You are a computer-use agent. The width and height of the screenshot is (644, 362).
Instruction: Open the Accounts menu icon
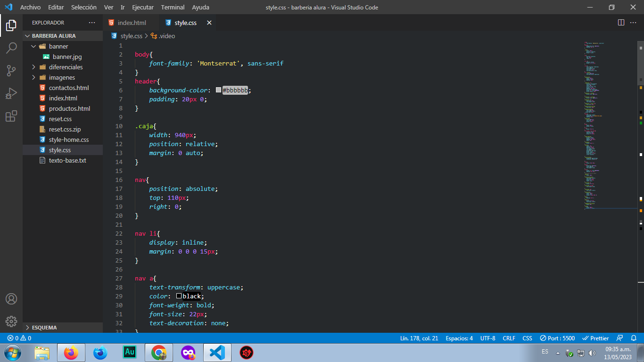tap(11, 299)
